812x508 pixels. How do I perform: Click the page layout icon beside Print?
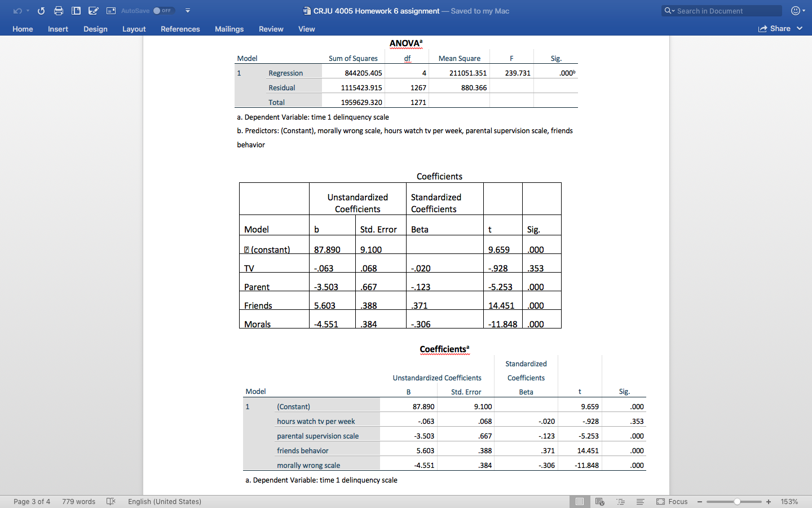click(76, 11)
